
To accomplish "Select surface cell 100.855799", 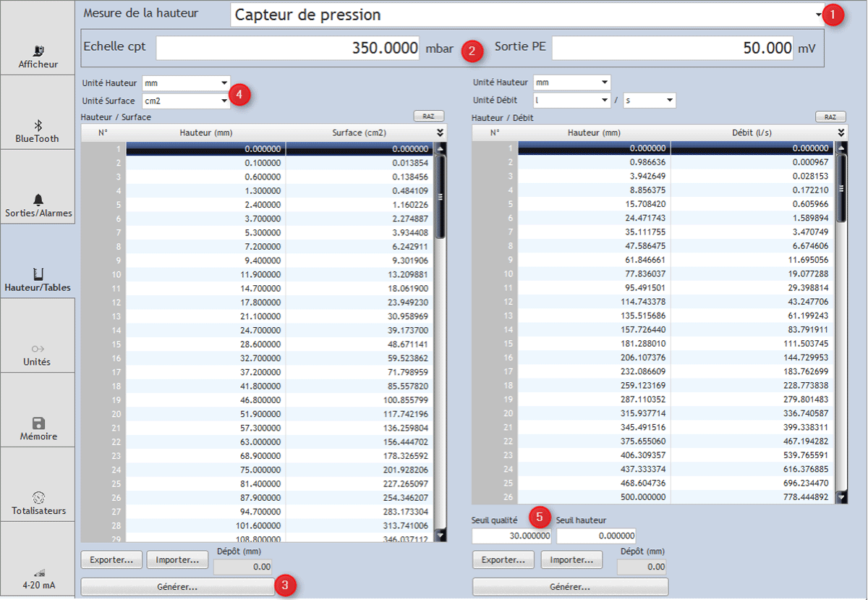I will pos(359,399).
